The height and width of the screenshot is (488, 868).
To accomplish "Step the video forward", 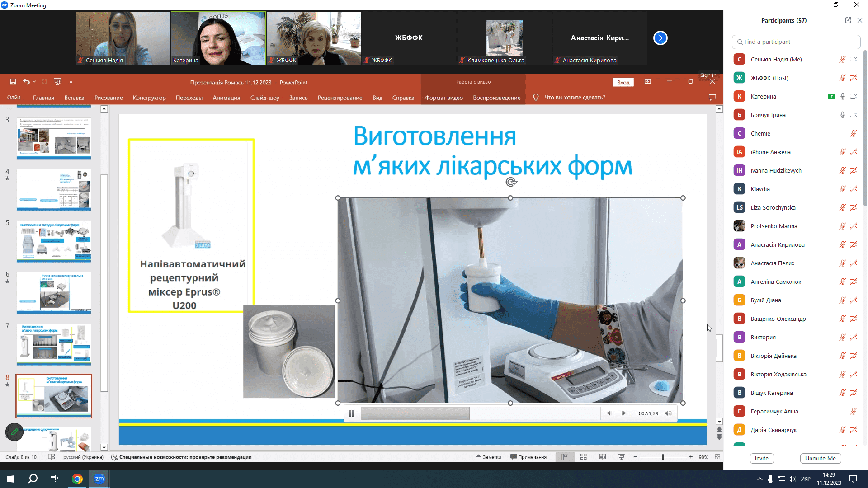I will pyautogui.click(x=623, y=413).
